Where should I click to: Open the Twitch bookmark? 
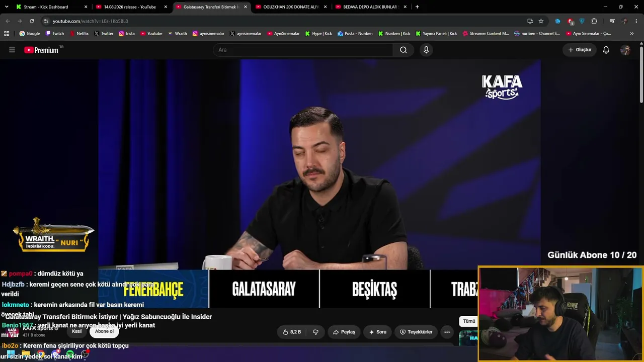pyautogui.click(x=55, y=34)
